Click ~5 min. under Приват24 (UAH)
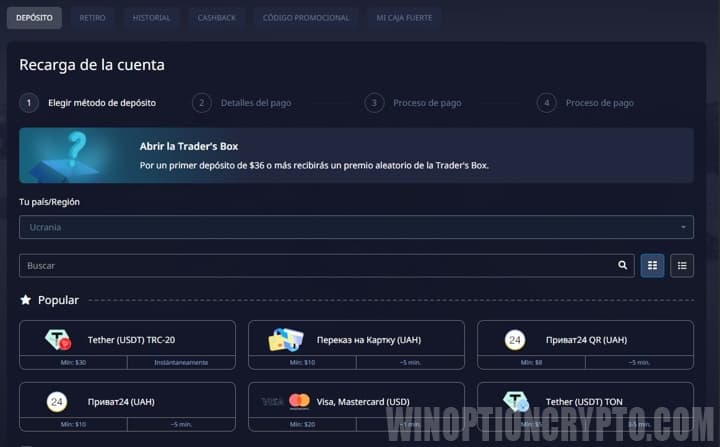Image resolution: width=720 pixels, height=447 pixels. click(181, 424)
